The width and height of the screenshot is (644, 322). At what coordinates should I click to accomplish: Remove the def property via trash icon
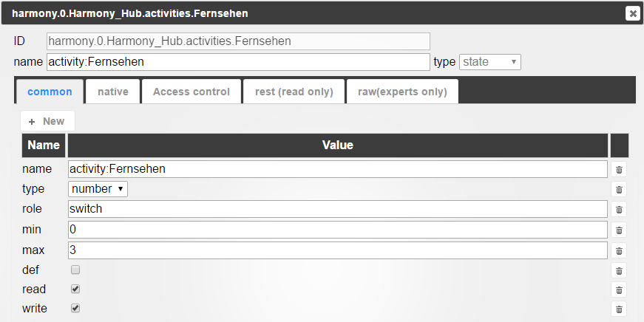coord(620,270)
